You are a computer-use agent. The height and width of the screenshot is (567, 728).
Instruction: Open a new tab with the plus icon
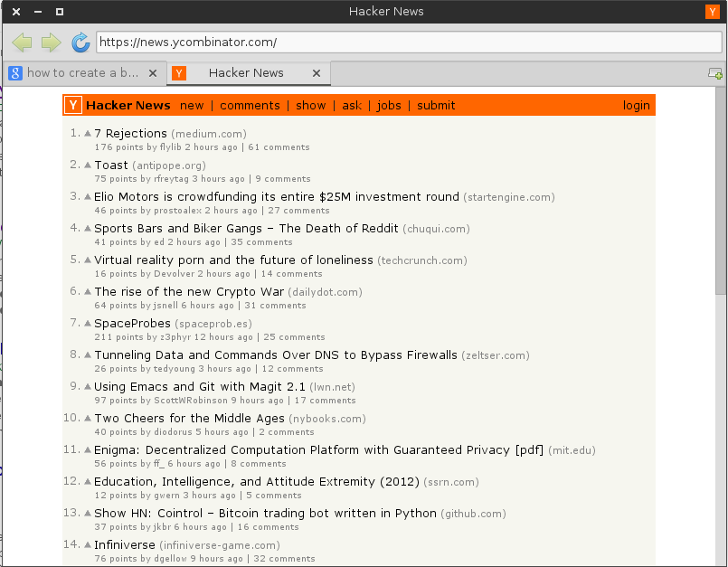(x=715, y=73)
